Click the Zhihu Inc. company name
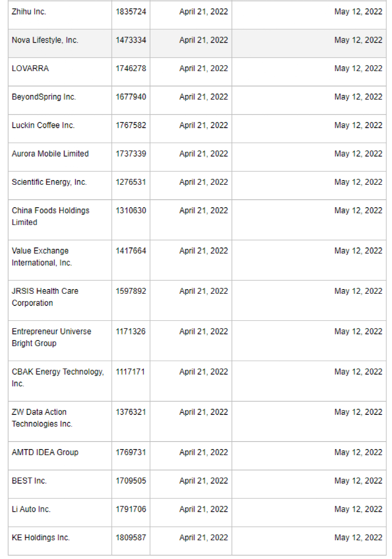This screenshot has width=392, height=559. click(x=29, y=12)
